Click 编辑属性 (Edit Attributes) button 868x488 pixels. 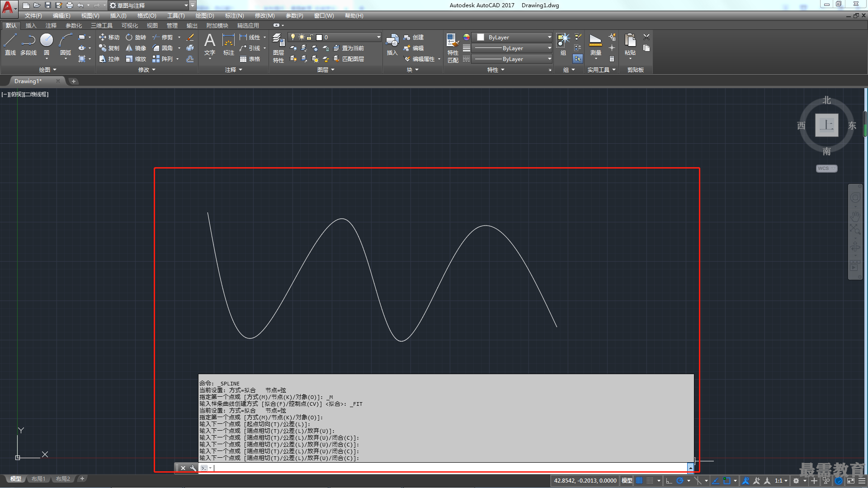[419, 59]
